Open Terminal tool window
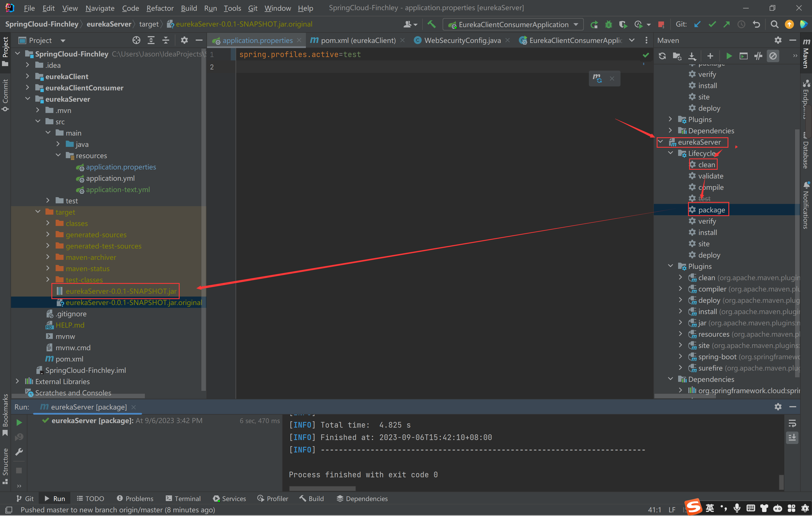This screenshot has height=516, width=812. pos(183,498)
